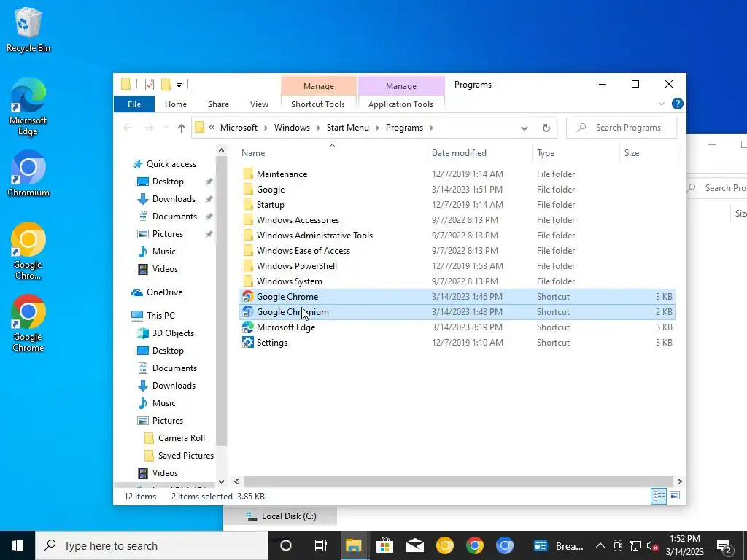Image resolution: width=747 pixels, height=560 pixels.
Task: Switch to the Share ribbon tab
Action: [218, 104]
